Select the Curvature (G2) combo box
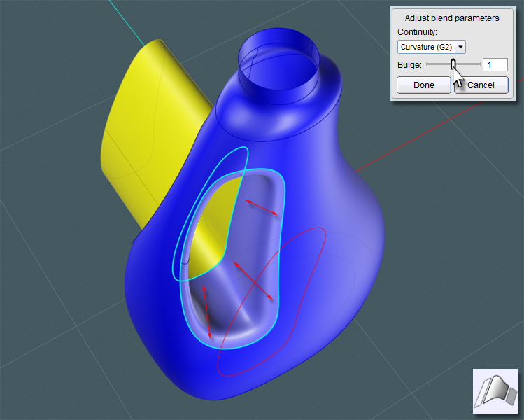This screenshot has width=524, height=420. tap(431, 47)
